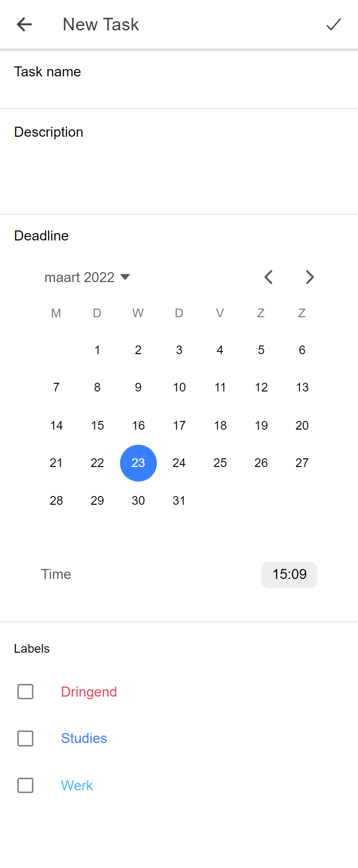Screen dimensions: 358x868
Task: Open the 15:09 time picker
Action: coord(288,574)
